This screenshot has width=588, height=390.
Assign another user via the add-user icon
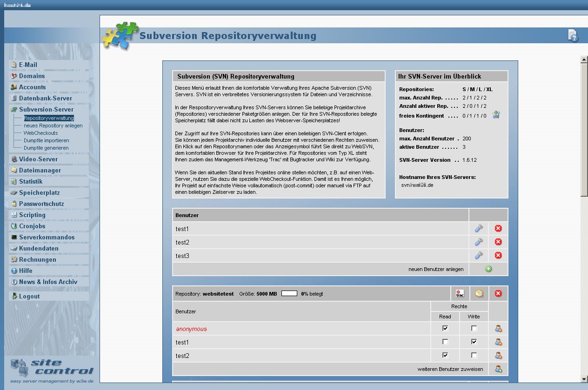pyautogui.click(x=498, y=369)
